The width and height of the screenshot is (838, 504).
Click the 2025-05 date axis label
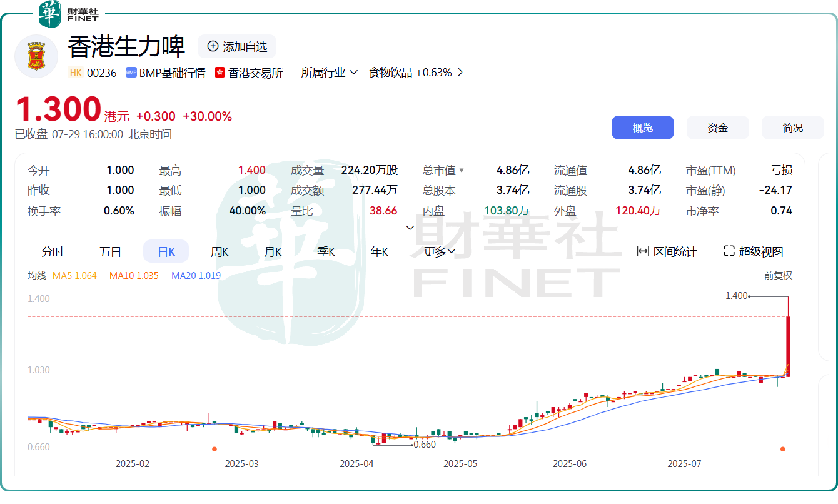tap(460, 464)
